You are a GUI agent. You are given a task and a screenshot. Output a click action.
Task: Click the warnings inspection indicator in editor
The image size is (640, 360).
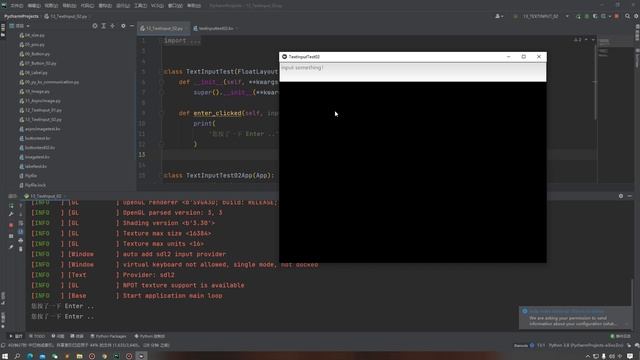click(x=578, y=40)
